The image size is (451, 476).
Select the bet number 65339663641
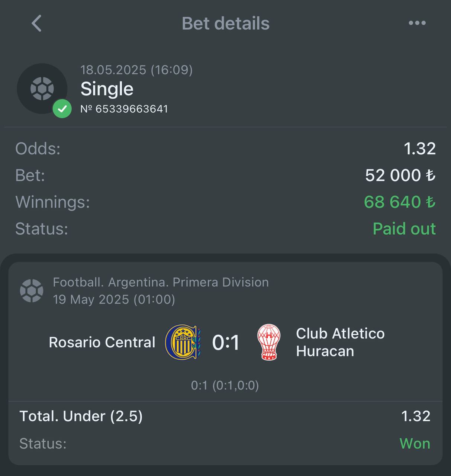124,109
